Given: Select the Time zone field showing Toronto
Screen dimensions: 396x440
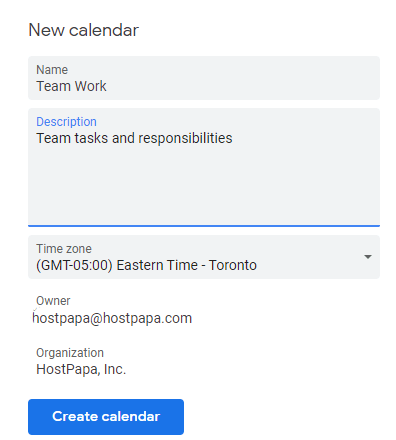Looking at the screenshot, I should 204,257.
